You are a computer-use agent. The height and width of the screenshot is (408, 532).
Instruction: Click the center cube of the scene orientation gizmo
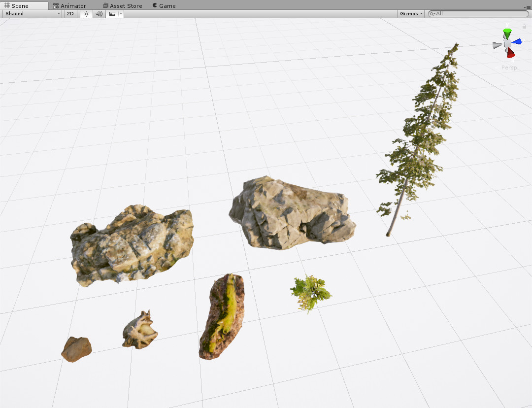[507, 43]
